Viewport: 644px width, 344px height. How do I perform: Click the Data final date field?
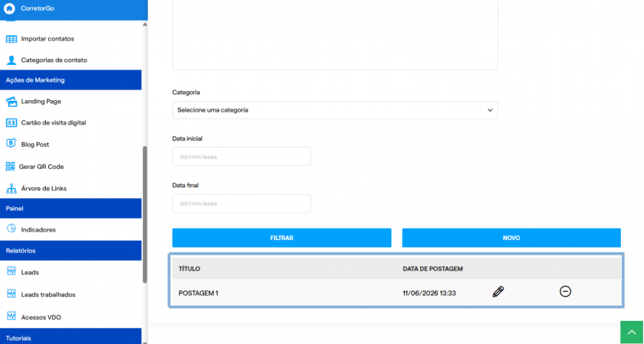tap(241, 203)
